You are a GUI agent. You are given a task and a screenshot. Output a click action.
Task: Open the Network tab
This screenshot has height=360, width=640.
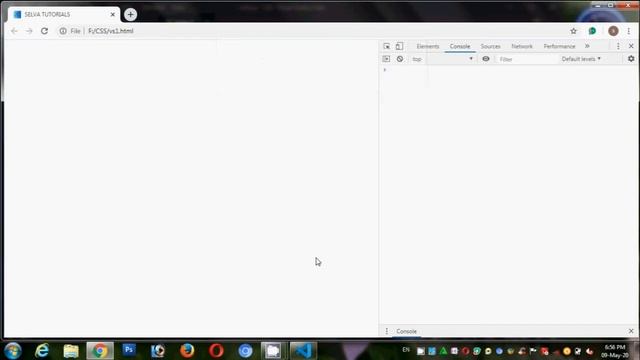pos(522,47)
